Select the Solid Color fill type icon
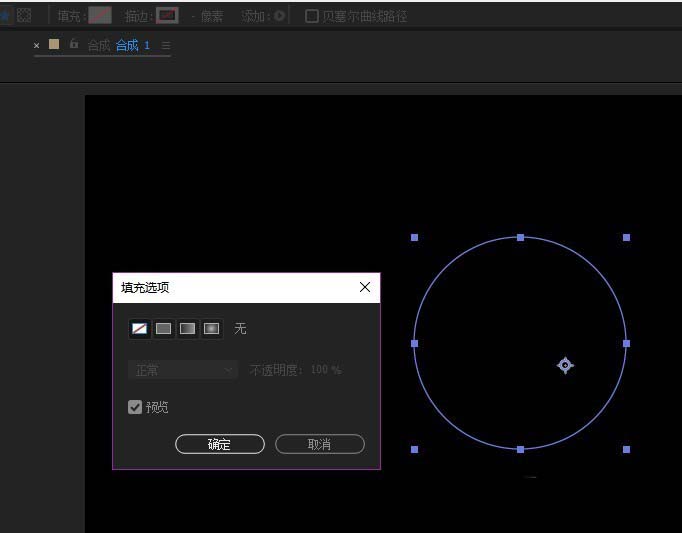 pos(163,328)
